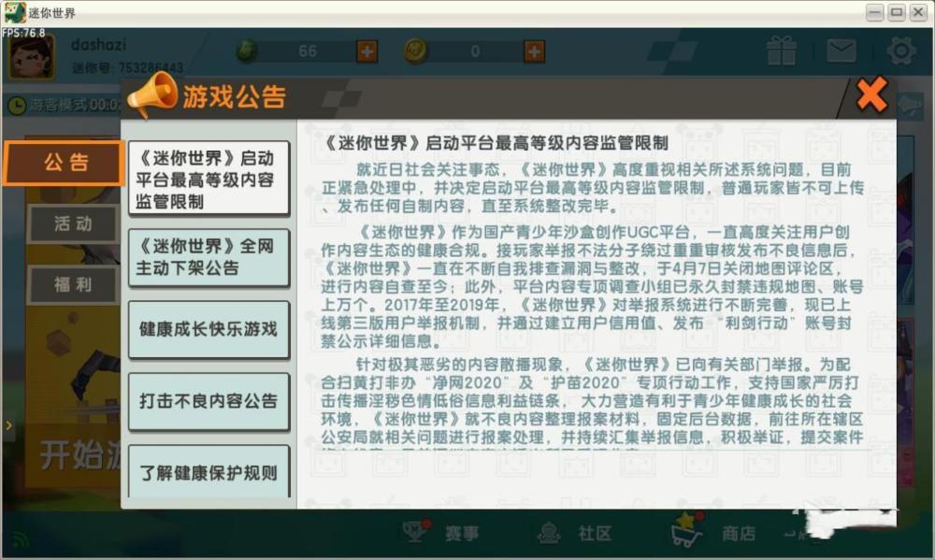The image size is (935, 560).
Task: Open the gift box rewards icon
Action: pos(781,50)
